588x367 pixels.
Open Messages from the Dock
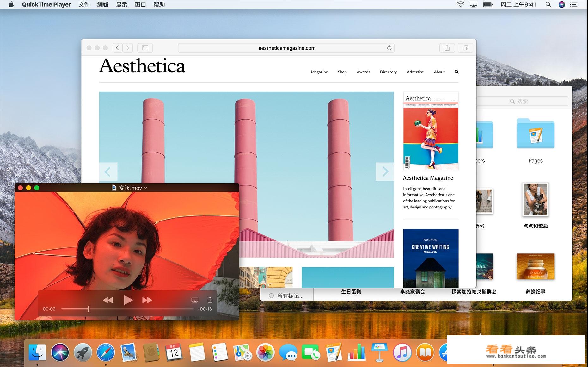(x=288, y=352)
